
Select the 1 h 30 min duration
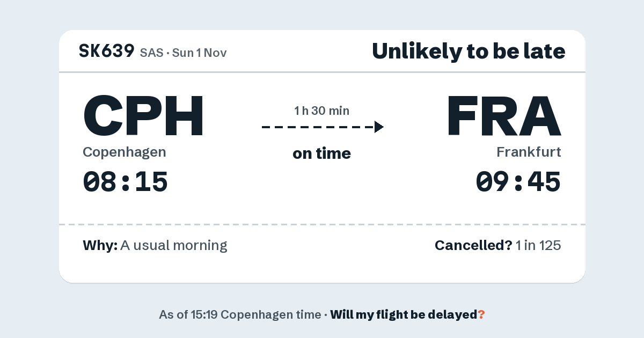point(322,111)
